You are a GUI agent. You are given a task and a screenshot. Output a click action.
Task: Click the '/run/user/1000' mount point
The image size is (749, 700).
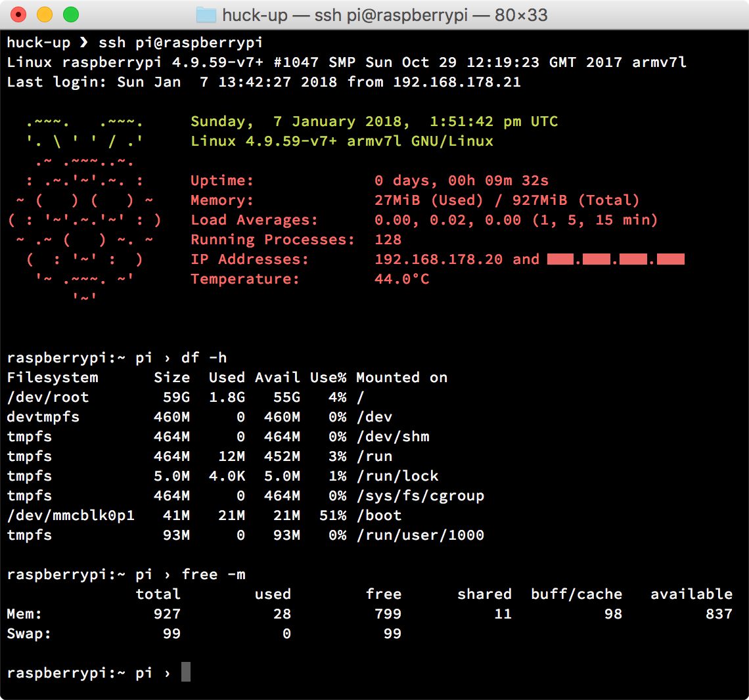click(x=420, y=535)
